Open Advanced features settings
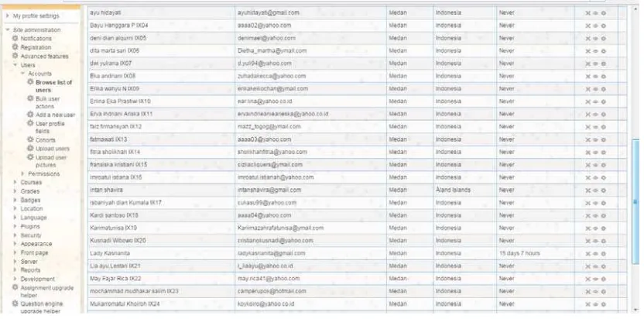 44,57
